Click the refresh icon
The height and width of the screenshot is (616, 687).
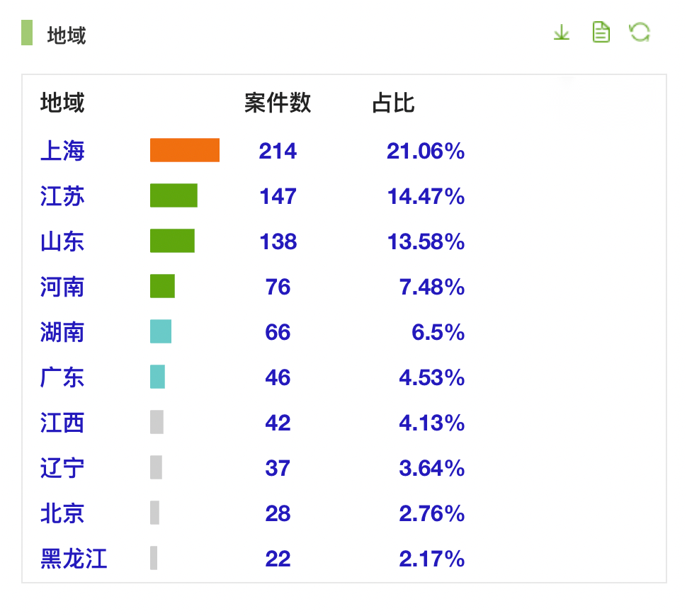coord(640,33)
